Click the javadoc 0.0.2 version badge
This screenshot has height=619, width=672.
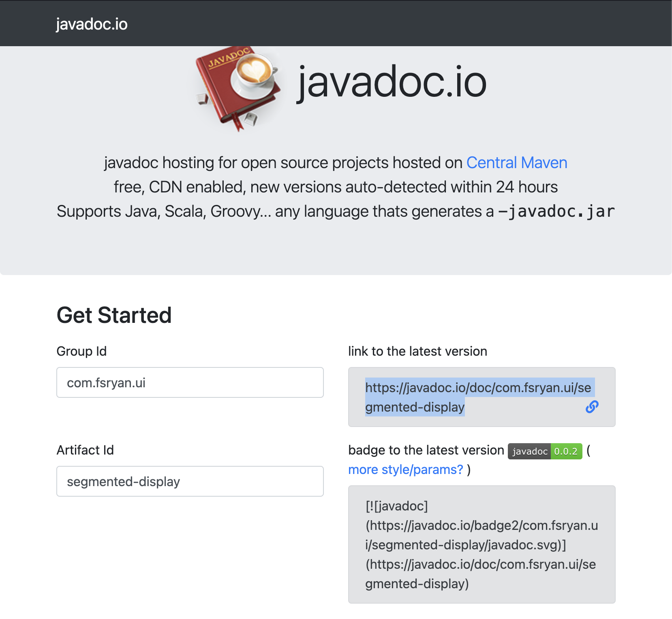(x=545, y=451)
